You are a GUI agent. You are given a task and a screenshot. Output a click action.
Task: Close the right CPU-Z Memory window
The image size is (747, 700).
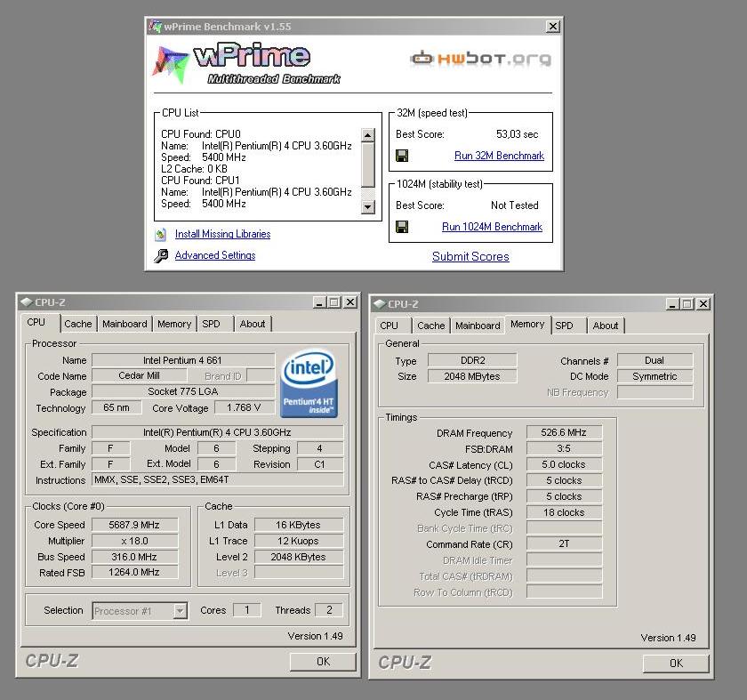703,304
